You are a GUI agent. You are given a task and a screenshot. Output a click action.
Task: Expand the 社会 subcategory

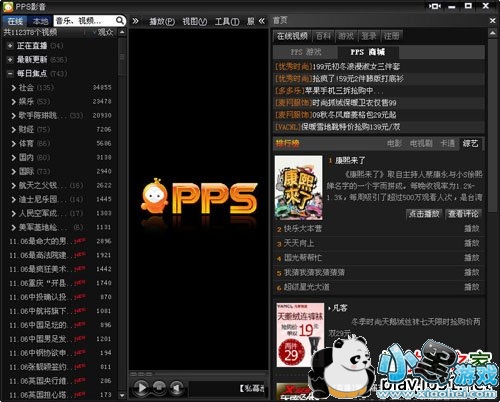[14, 88]
